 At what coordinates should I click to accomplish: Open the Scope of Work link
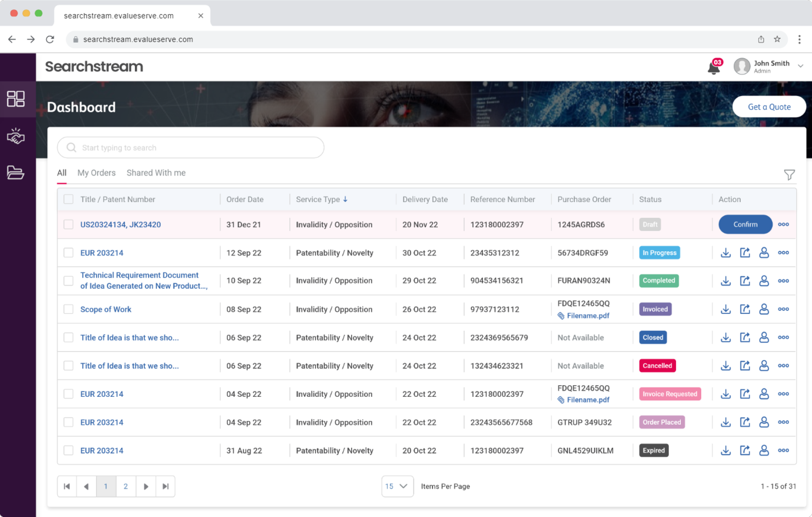point(106,310)
